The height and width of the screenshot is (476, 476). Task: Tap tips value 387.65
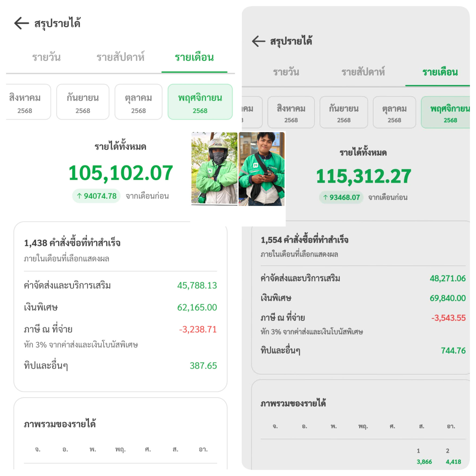pyautogui.click(x=203, y=366)
